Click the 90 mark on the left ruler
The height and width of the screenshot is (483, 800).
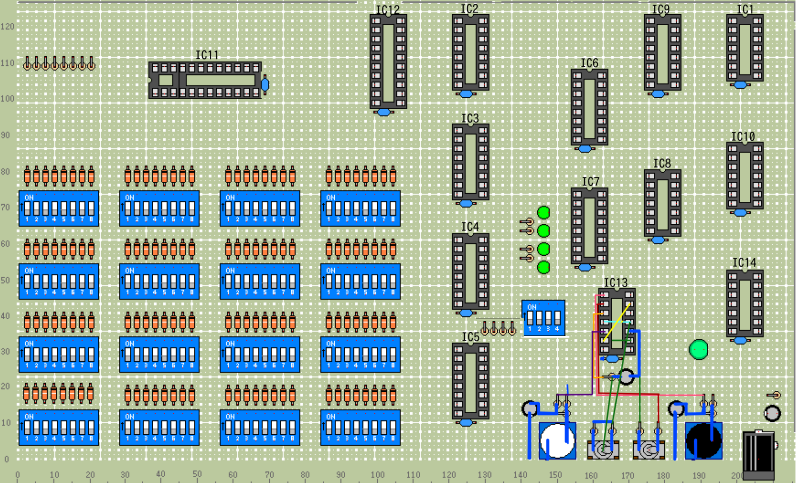coord(5,135)
